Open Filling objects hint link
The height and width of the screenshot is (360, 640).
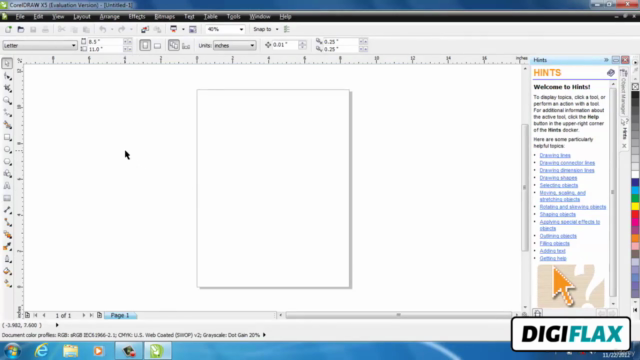[x=554, y=244]
